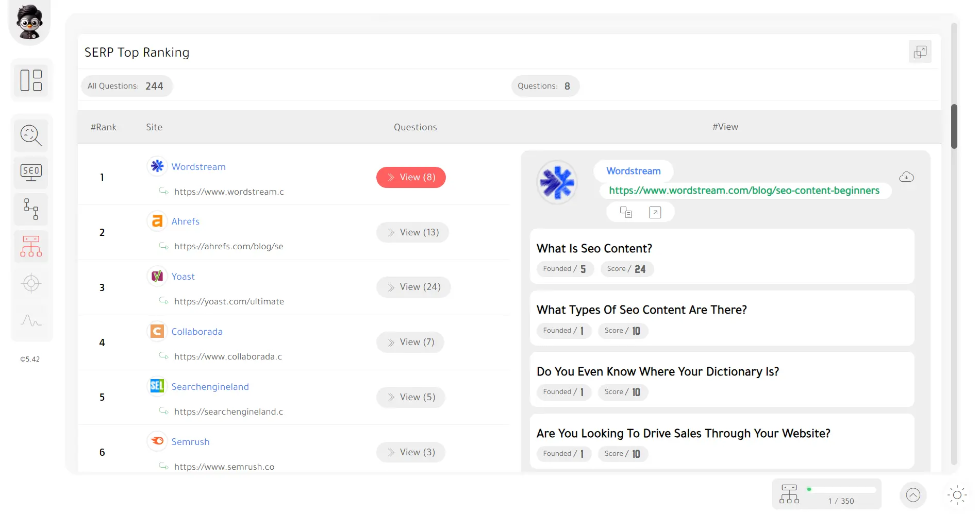Select the What Is Seo Content? question
The width and height of the screenshot is (980, 514).
pos(594,248)
